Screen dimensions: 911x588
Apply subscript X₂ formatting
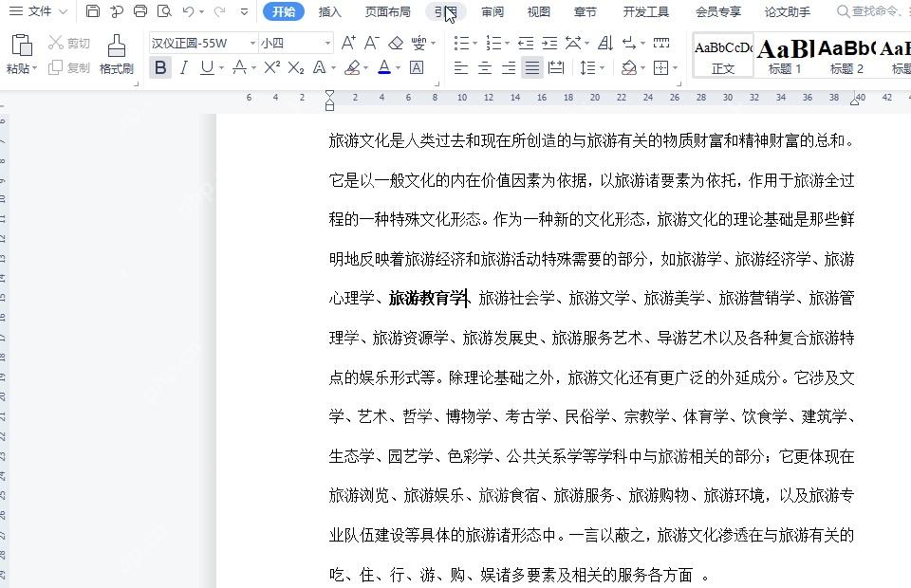coord(296,67)
